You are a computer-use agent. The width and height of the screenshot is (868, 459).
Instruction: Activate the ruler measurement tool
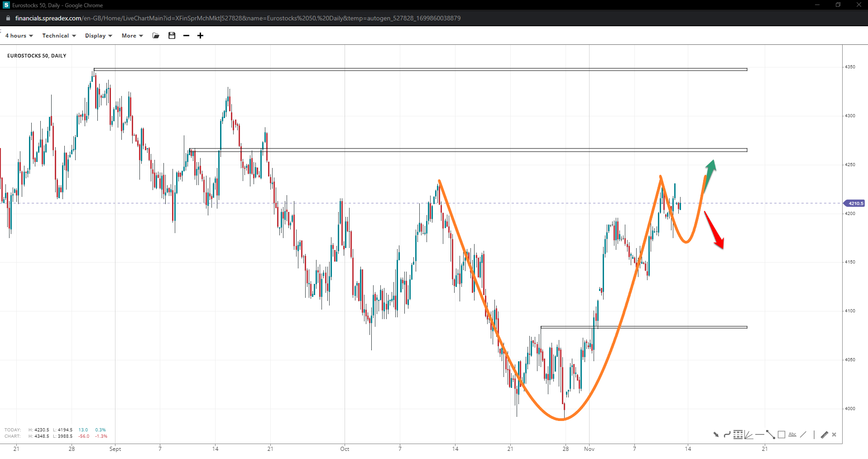coord(824,435)
